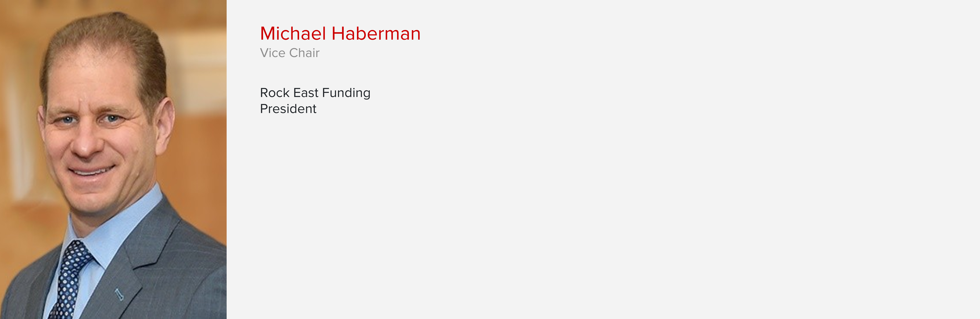The width and height of the screenshot is (980, 319).
Task: Click the President position text
Action: (288, 109)
